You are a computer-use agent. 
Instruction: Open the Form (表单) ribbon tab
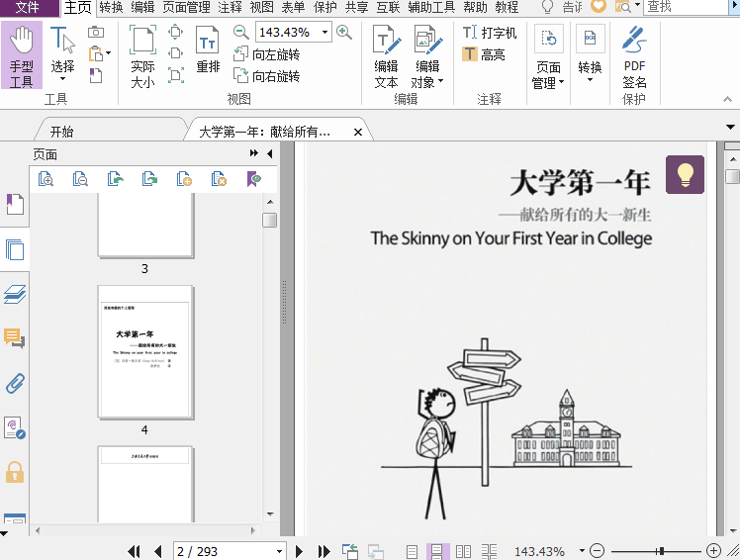click(293, 7)
